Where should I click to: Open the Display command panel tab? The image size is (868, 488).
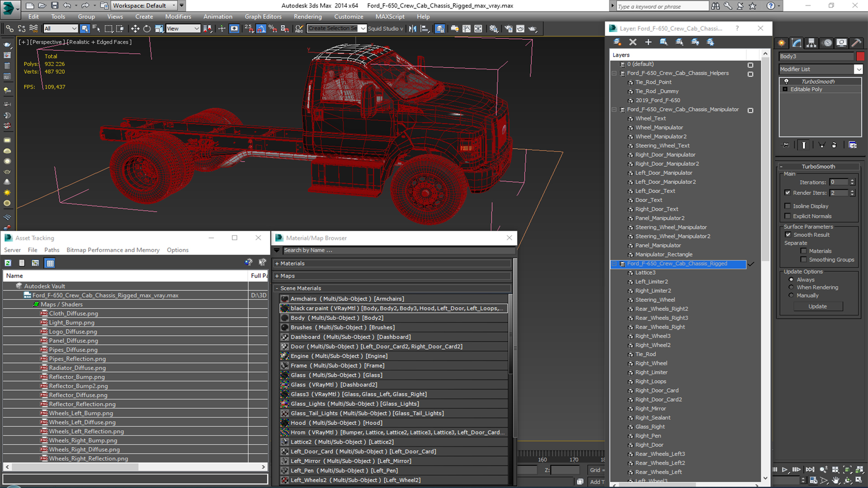pyautogui.click(x=841, y=43)
